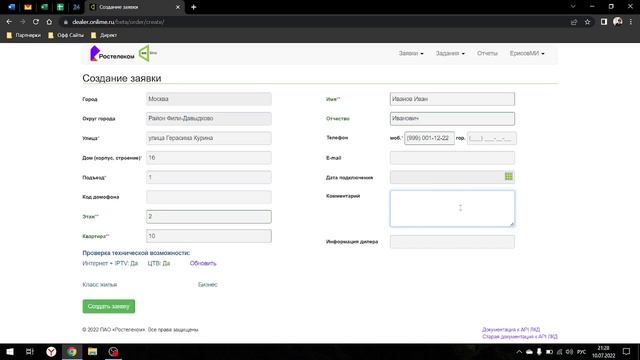Click inside the Комментарий text area
This screenshot has width=640, height=360.
coord(452,208)
